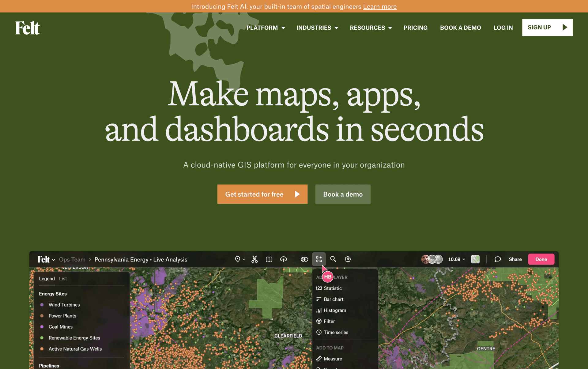
Task: Open the Industries dropdown menu
Action: click(317, 28)
